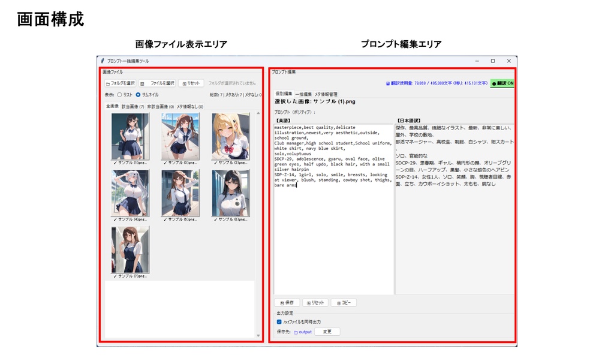Click the リセット button in the 画像ファイル panel
Image resolution: width=614 pixels, height=364 pixels.
[x=191, y=83]
